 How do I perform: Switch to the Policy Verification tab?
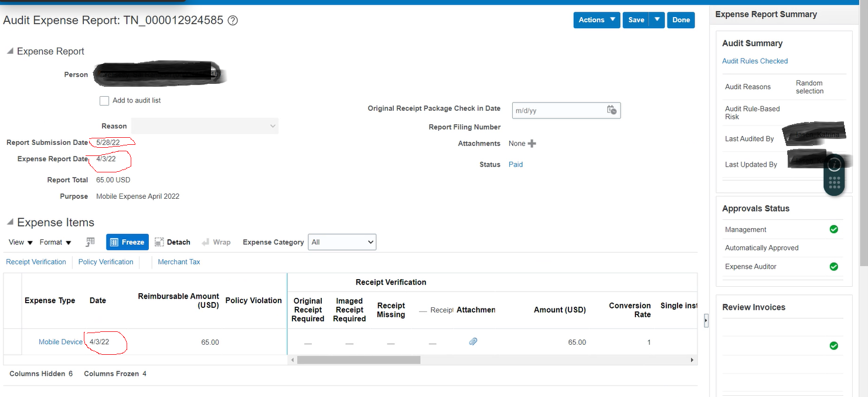[105, 262]
